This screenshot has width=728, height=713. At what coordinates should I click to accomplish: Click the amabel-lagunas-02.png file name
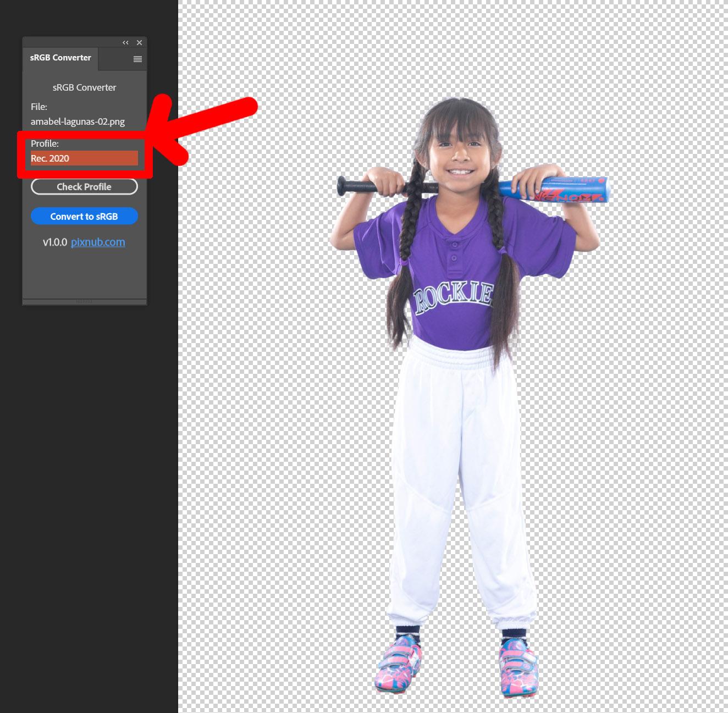click(x=78, y=121)
